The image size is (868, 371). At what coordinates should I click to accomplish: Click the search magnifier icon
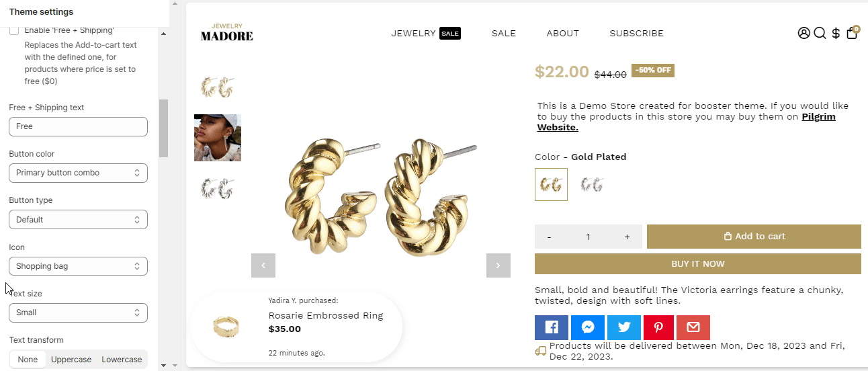coord(820,33)
